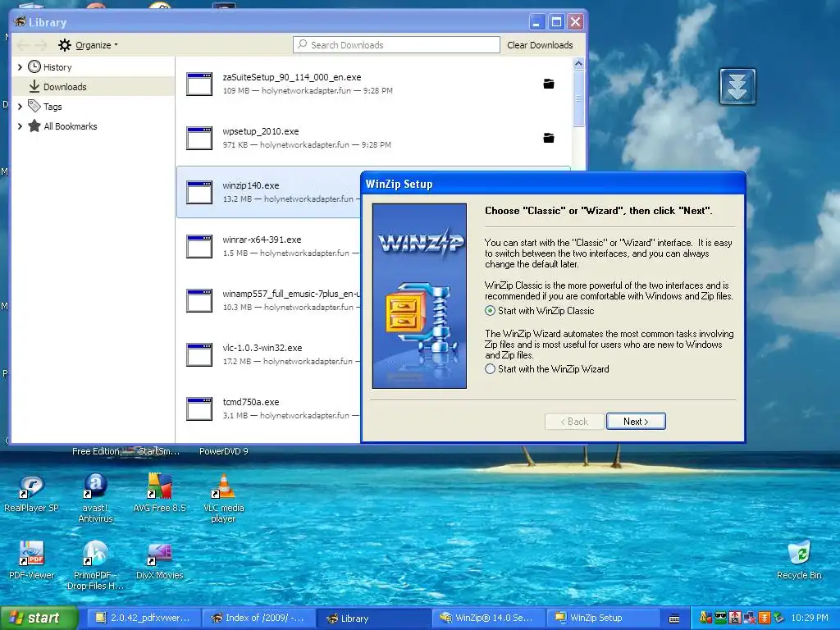Click zaSuiteSetup_90_114_000_en.exe file icon
Screen dimensions: 840x630
click(199, 84)
